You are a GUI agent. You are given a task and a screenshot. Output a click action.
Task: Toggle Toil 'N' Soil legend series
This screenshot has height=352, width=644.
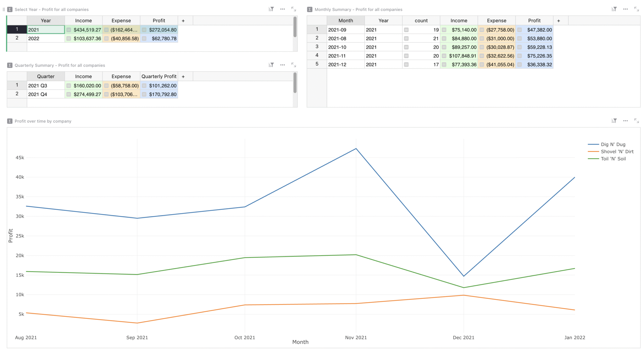(613, 159)
